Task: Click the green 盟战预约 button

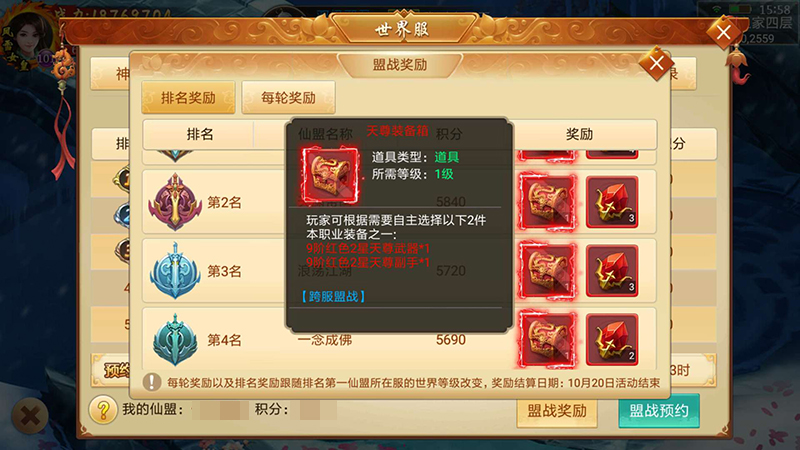Action: pyautogui.click(x=659, y=411)
